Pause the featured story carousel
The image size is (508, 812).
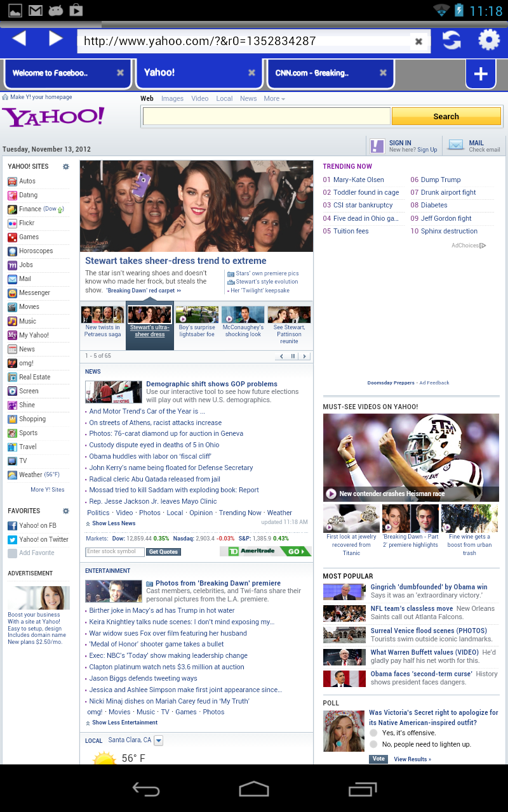point(293,356)
